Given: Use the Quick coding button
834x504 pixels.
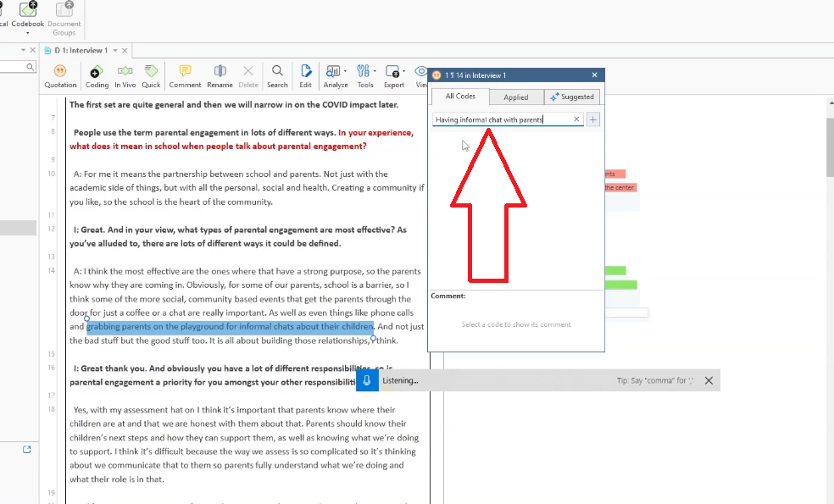Looking at the screenshot, I should pos(151,75).
